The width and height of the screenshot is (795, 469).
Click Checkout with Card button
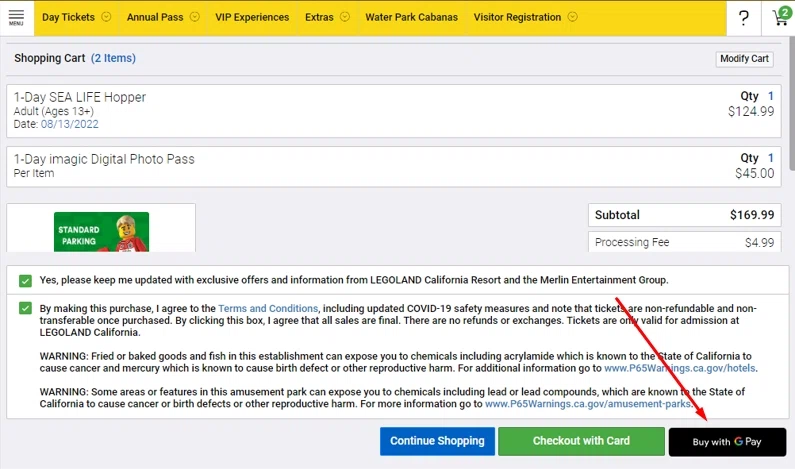(581, 441)
